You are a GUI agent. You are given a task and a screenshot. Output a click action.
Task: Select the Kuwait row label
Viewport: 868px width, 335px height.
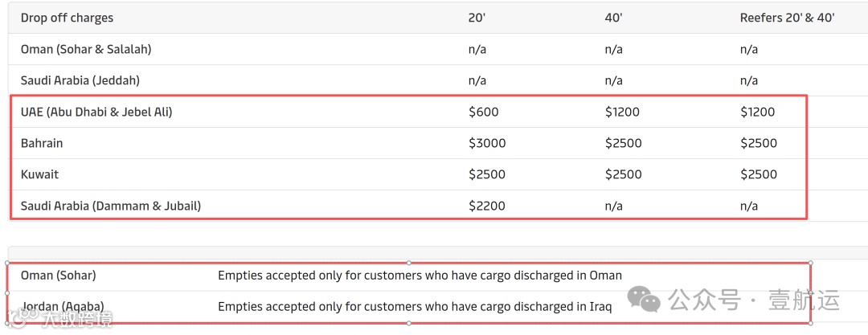(x=39, y=174)
